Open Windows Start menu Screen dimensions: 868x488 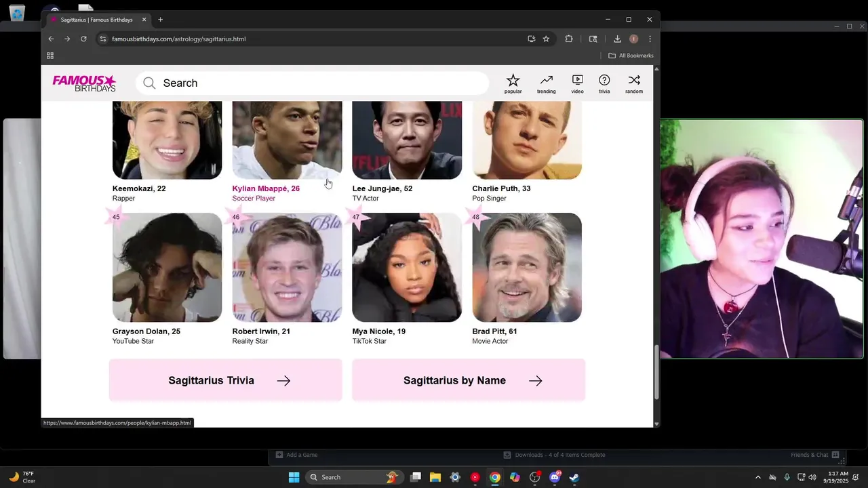pyautogui.click(x=294, y=477)
